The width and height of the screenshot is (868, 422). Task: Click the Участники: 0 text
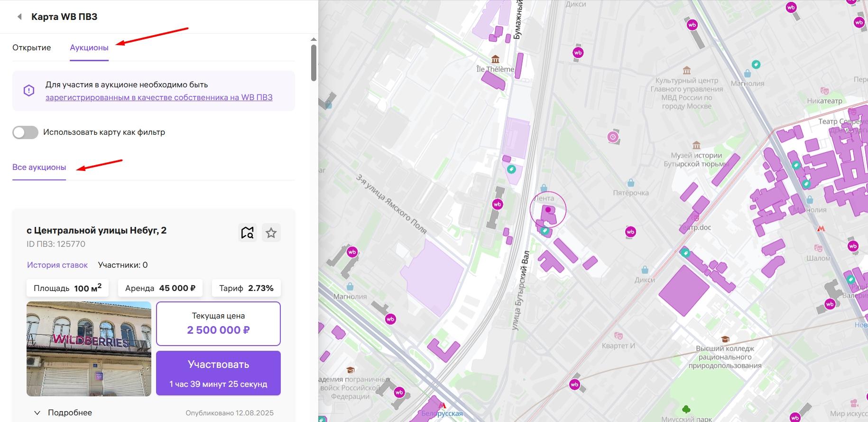[123, 265]
